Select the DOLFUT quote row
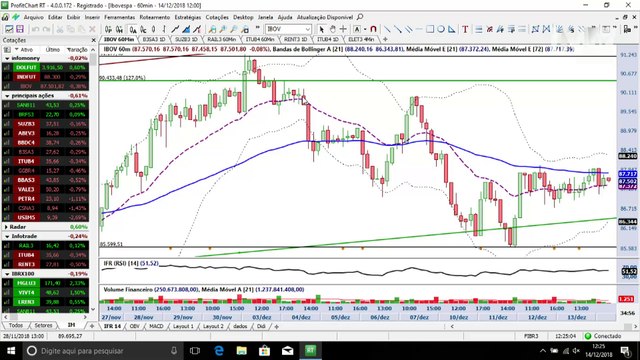 click(x=45, y=67)
